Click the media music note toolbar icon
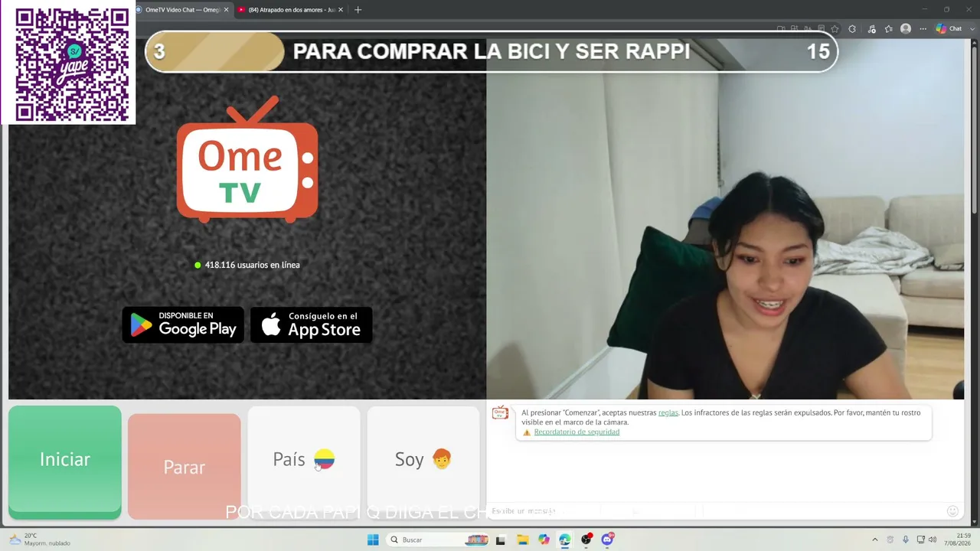980x551 pixels. click(x=871, y=29)
